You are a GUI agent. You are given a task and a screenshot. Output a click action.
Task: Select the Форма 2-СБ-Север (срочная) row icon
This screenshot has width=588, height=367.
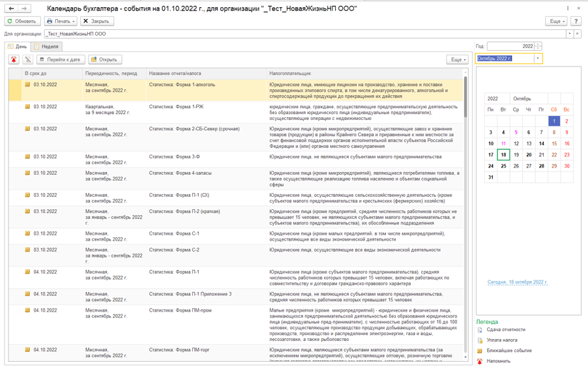(x=27, y=129)
